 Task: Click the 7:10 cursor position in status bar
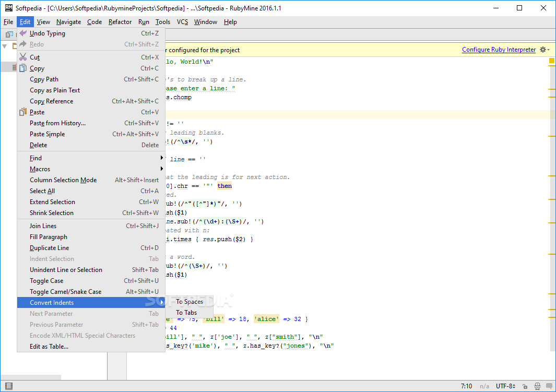click(x=466, y=386)
